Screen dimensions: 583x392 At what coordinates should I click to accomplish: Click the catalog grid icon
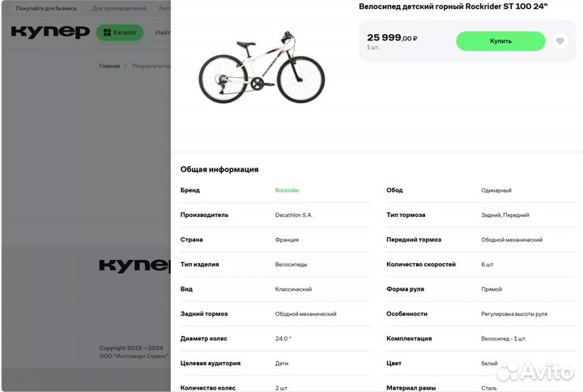[x=107, y=32]
